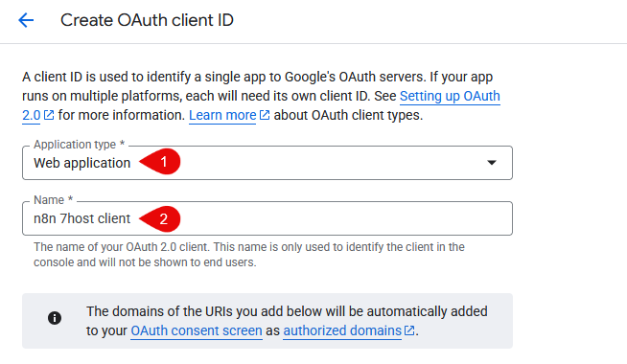This screenshot has width=627, height=364.
Task: Click the 'Web application' selected value
Action: pos(82,163)
